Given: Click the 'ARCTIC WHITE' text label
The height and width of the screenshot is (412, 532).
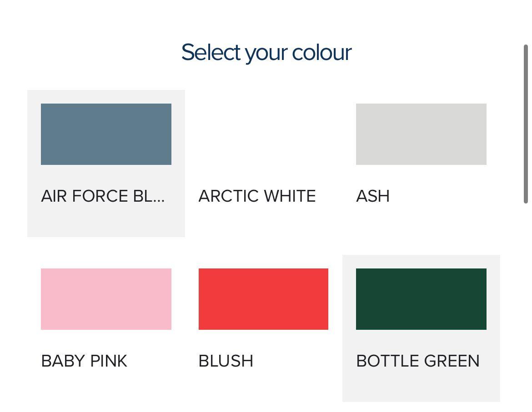Looking at the screenshot, I should coord(257,196).
